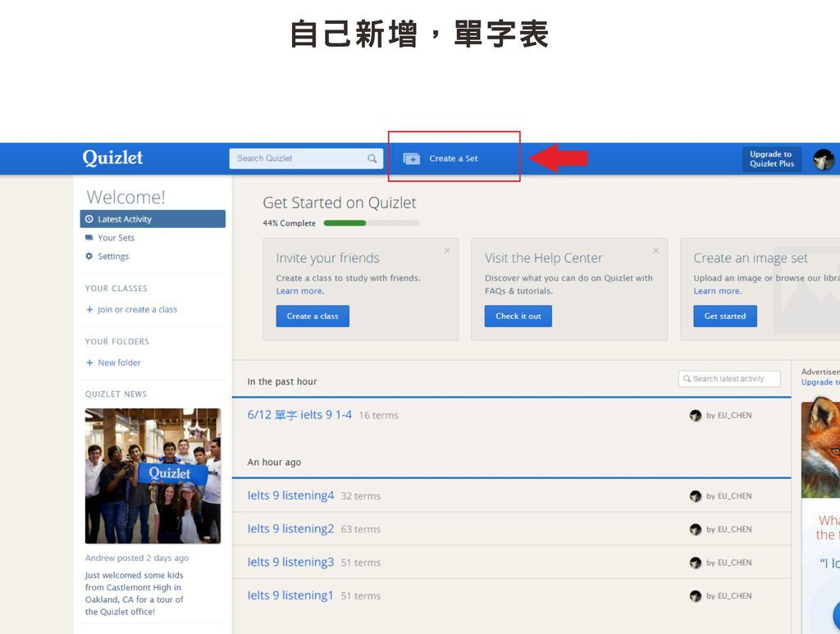Open the Ielts 9 listening3 set
Viewport: 840px width, 634px height.
[290, 563]
